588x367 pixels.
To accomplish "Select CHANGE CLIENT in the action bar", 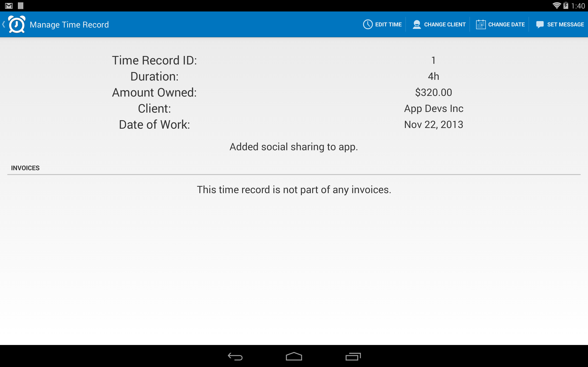I will point(445,24).
